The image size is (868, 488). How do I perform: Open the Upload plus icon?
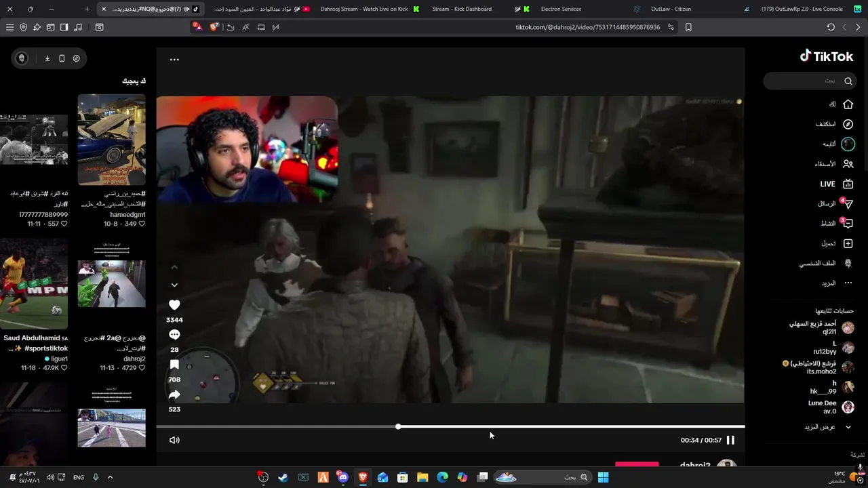point(848,243)
